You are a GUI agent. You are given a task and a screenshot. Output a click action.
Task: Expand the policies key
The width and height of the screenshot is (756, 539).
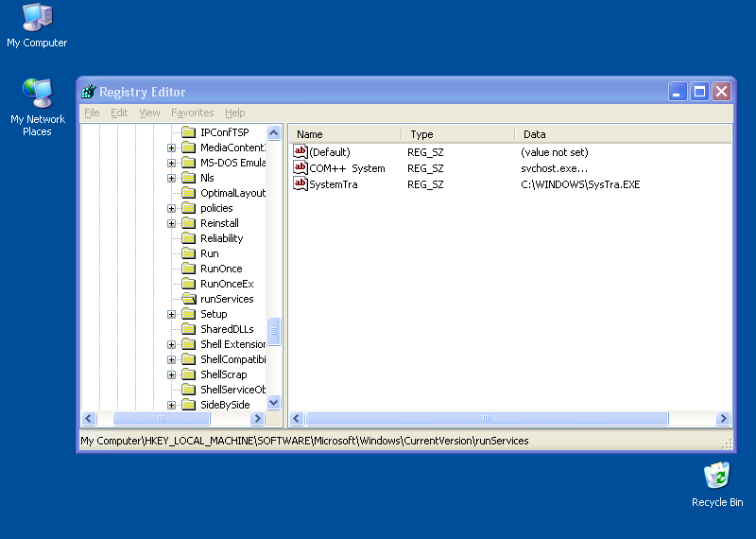tap(171, 208)
